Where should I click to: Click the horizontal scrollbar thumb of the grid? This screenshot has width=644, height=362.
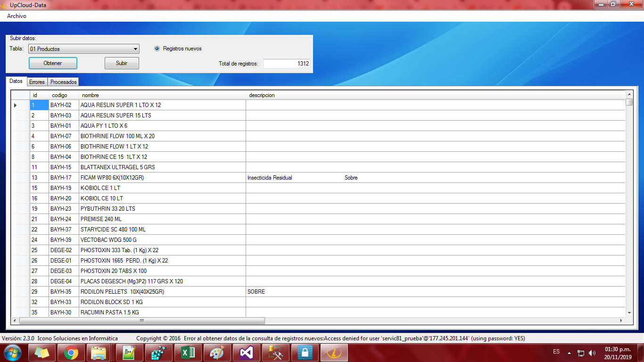tap(141, 321)
